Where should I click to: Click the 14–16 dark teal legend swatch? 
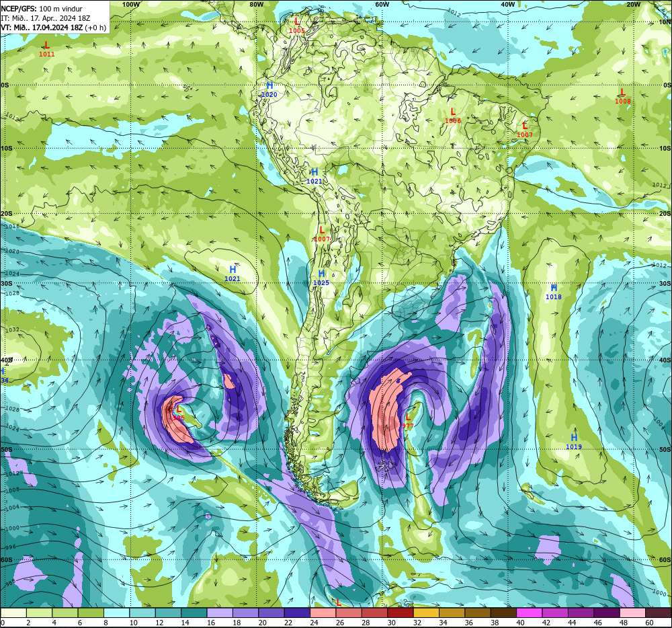[x=194, y=613]
